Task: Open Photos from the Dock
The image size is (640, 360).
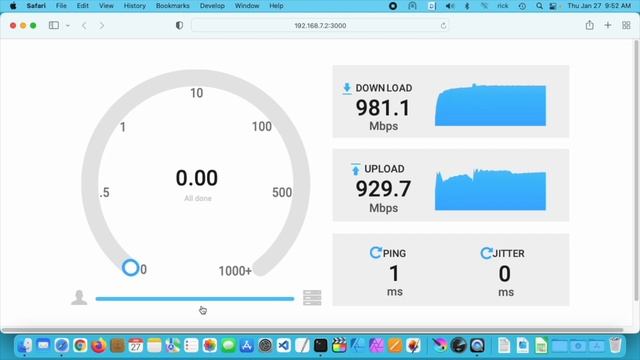Action: (x=210, y=345)
